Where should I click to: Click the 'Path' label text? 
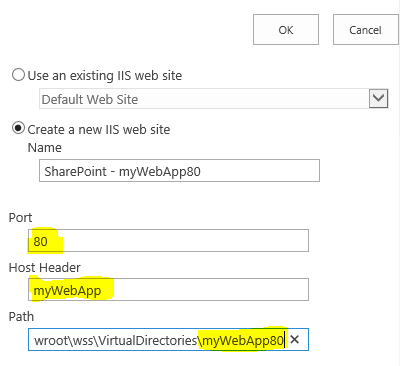[21, 316]
